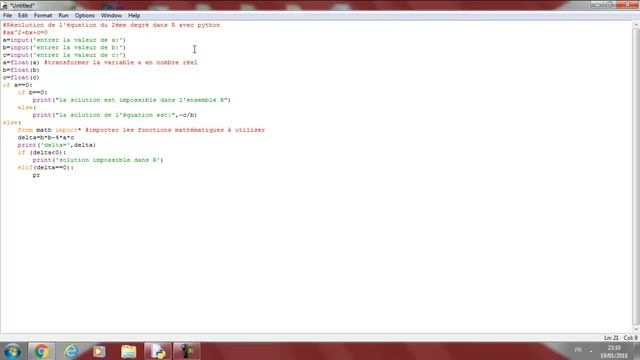Click the line 'if a==0:'
This screenshot has width=640, height=360.
pyautogui.click(x=18, y=85)
